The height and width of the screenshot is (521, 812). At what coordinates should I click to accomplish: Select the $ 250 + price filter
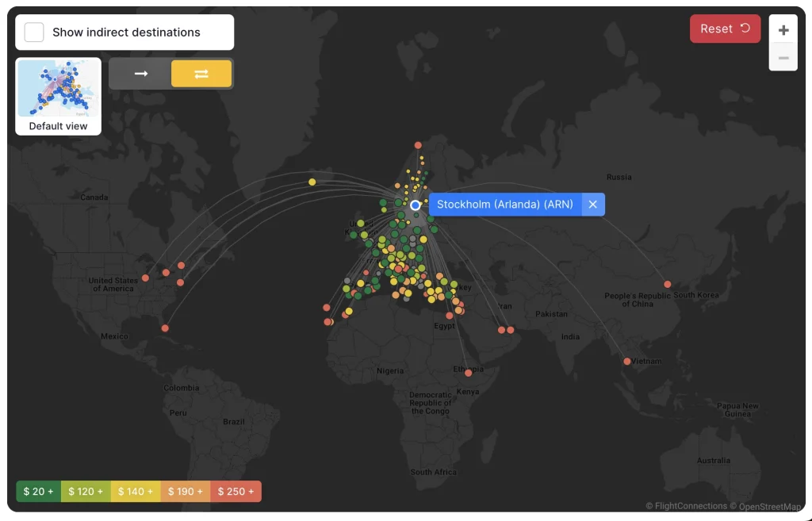[x=236, y=491]
